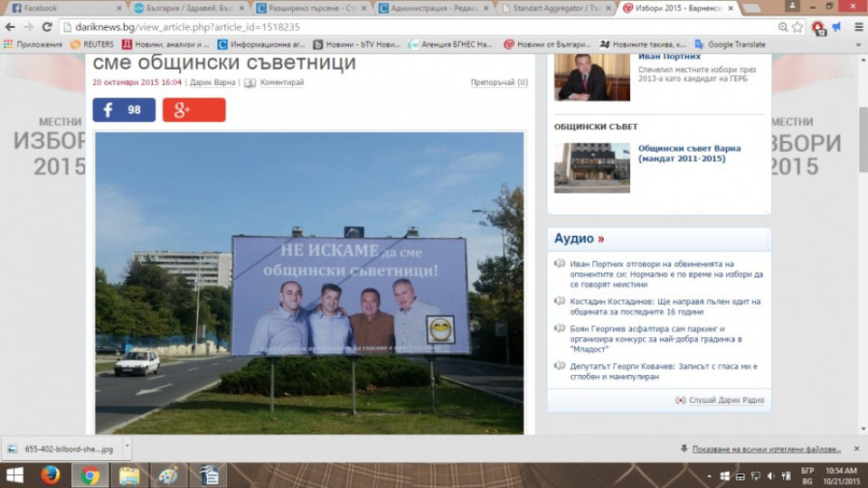The width and height of the screenshot is (868, 488).
Task: Open the zoom magnifier icon in address bar
Action: click(x=783, y=26)
